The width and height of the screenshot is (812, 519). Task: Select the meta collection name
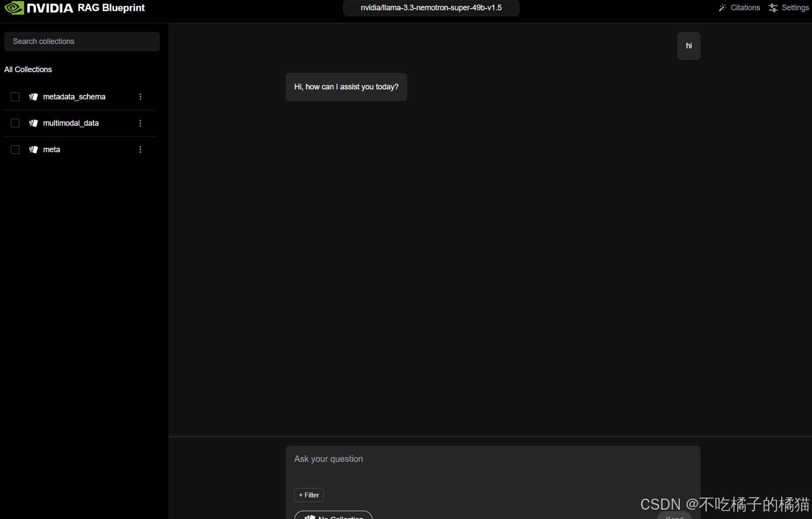click(x=51, y=150)
